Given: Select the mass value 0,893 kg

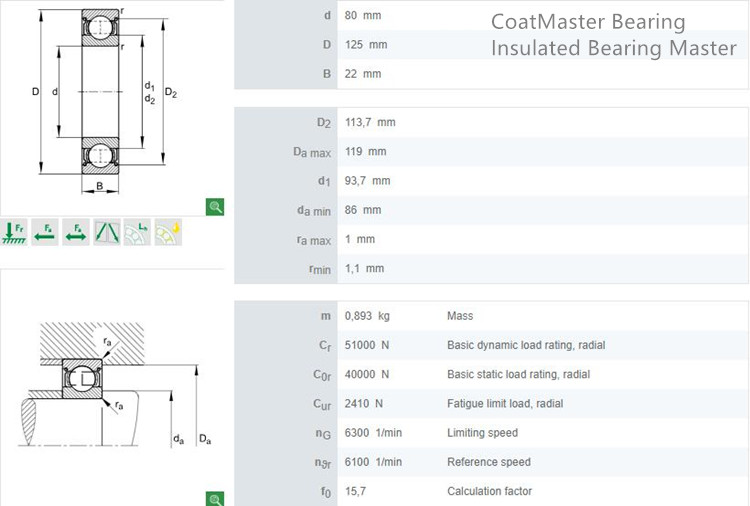Looking at the screenshot, I should click(367, 316).
